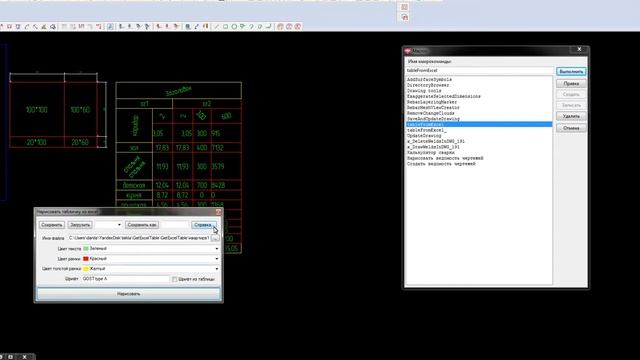Viewport: 640px width, 360px height.
Task: Click the green text color swatch
Action: click(x=86, y=249)
